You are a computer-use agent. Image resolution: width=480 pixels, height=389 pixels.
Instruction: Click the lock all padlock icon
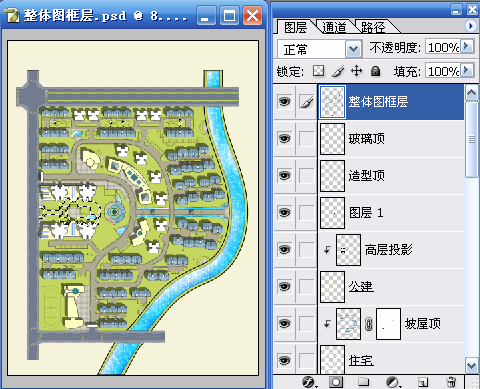coord(376,71)
